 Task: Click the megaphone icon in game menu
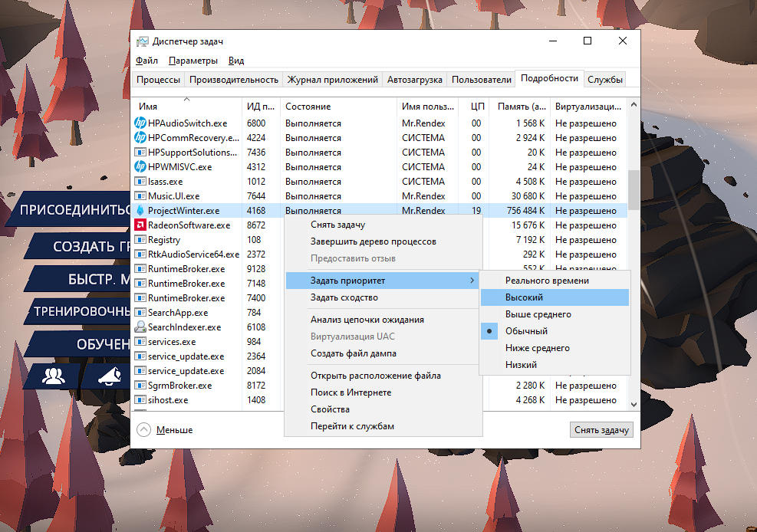[x=110, y=376]
